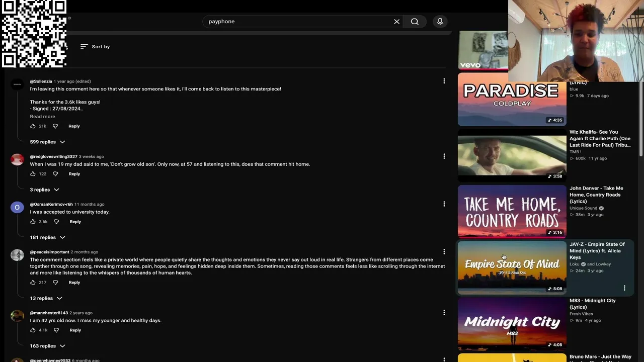Reply to the @manchester8143 comment
The height and width of the screenshot is (362, 644).
(75, 330)
